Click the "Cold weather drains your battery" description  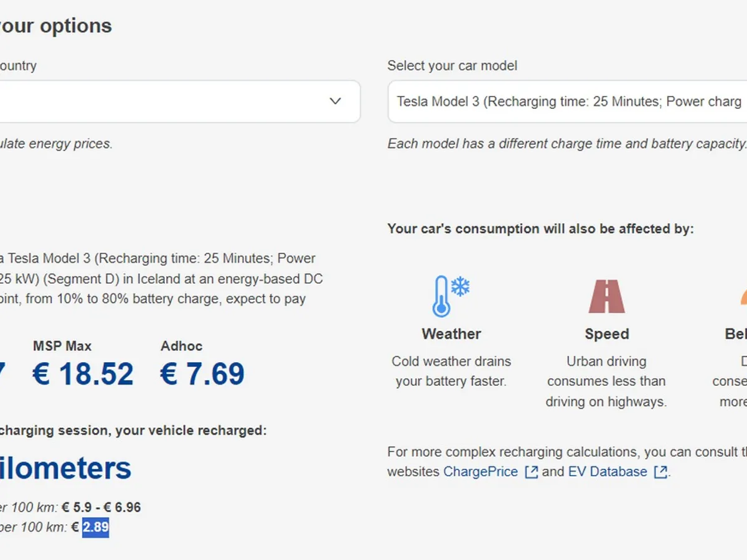(x=451, y=371)
